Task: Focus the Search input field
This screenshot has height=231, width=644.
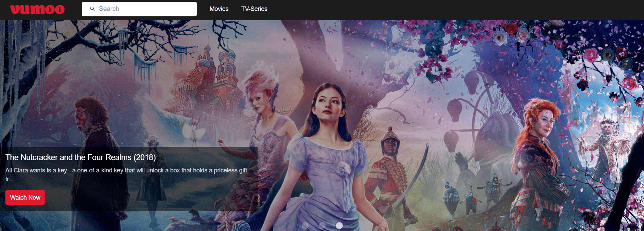Action: click(x=139, y=9)
